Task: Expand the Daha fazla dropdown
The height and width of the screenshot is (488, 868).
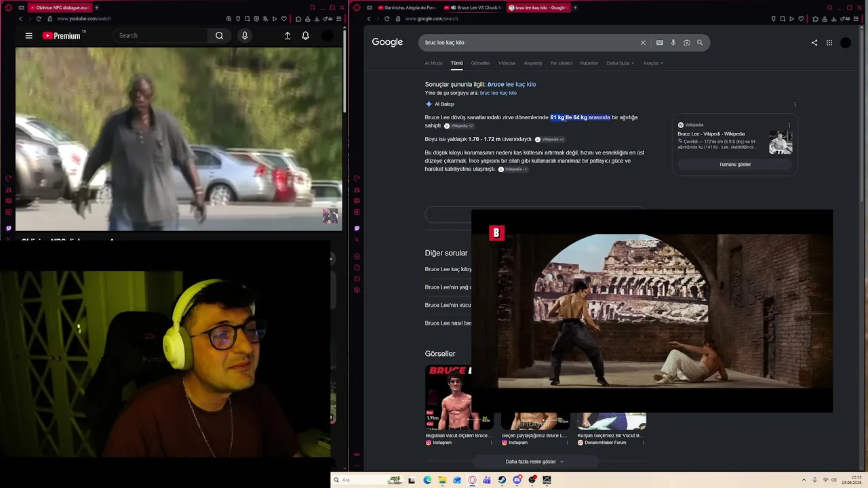Action: click(620, 63)
